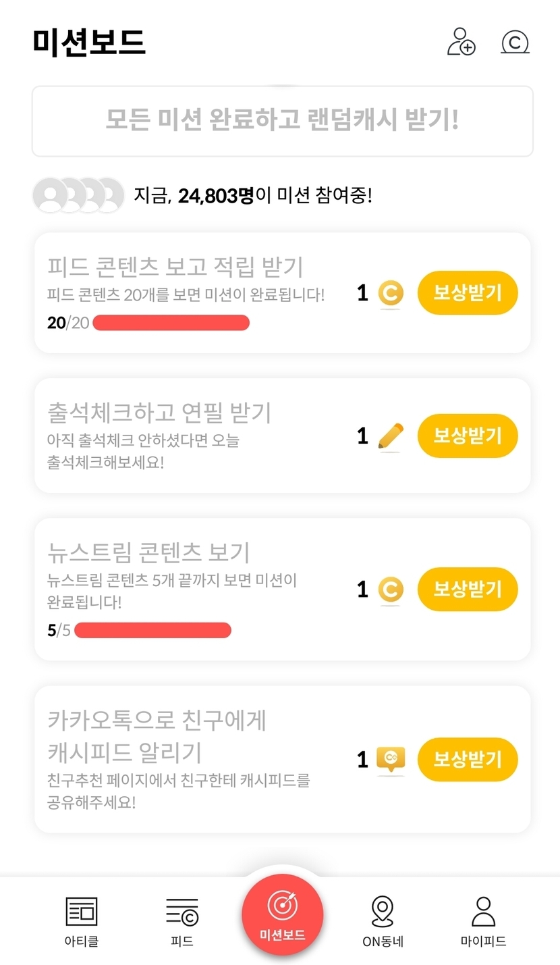
Task: Switch to the 피드 tab
Action: point(182,920)
